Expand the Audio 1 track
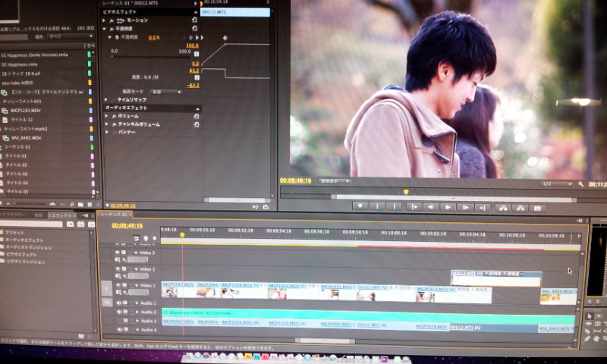This screenshot has height=364, width=607. (x=137, y=303)
